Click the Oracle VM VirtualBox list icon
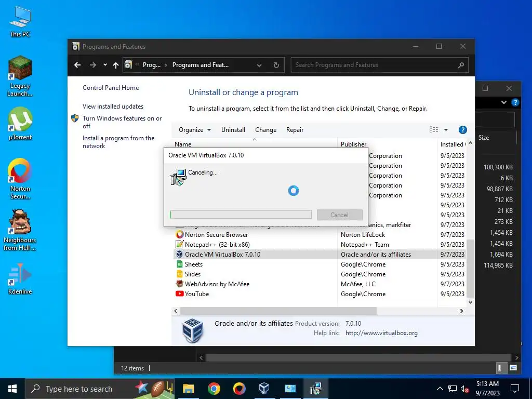 pos(179,254)
